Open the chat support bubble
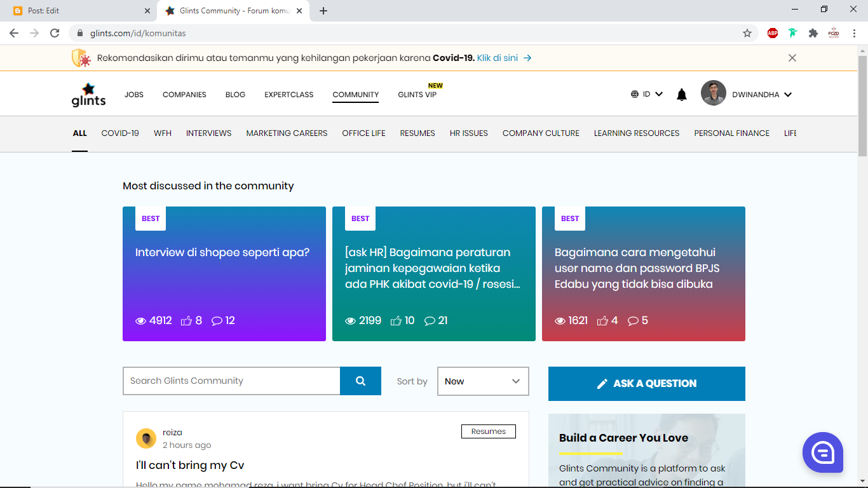 tap(823, 452)
